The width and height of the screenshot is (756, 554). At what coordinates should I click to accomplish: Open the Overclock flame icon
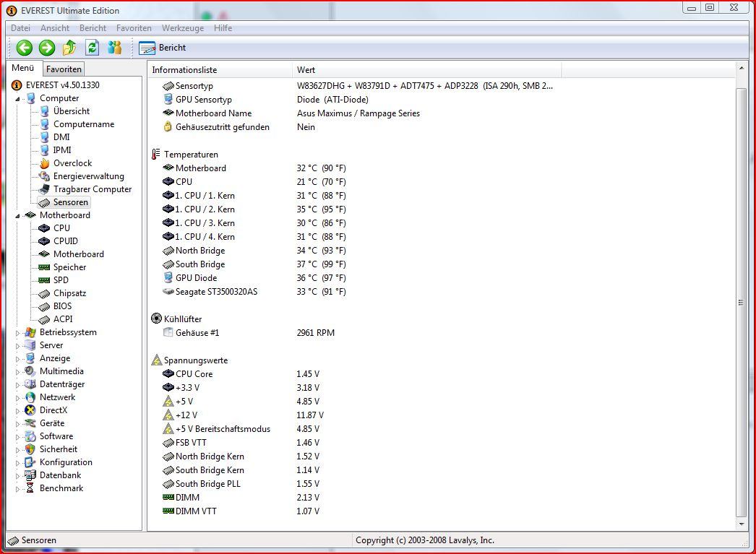(44, 163)
